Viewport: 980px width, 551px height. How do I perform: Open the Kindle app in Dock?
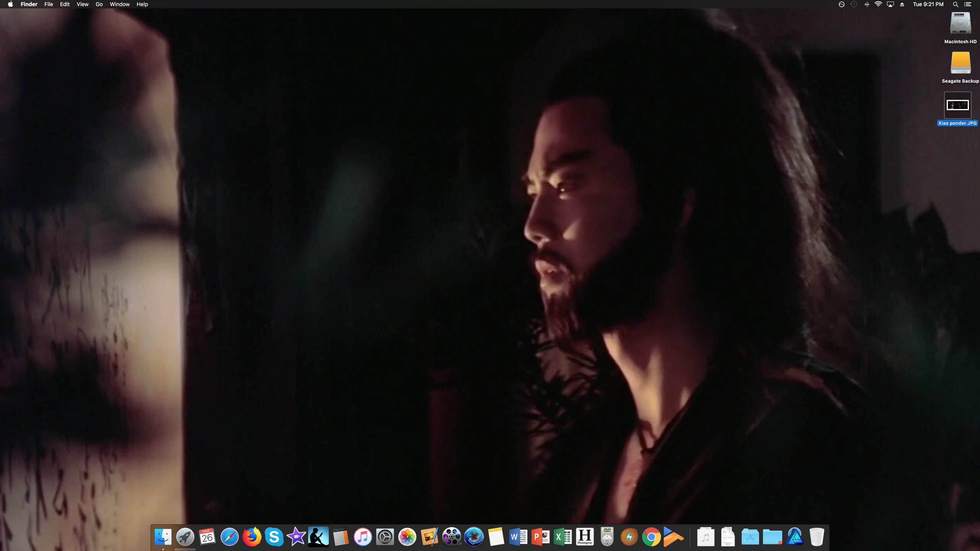318,537
